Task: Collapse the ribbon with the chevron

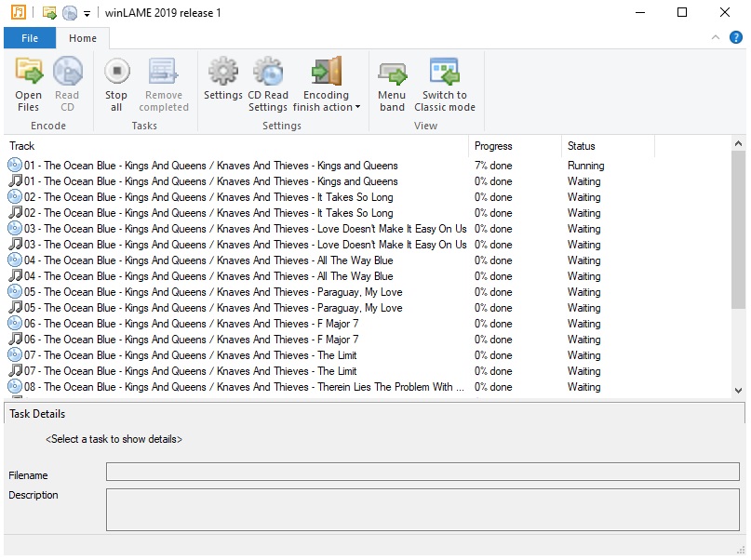Action: [715, 38]
